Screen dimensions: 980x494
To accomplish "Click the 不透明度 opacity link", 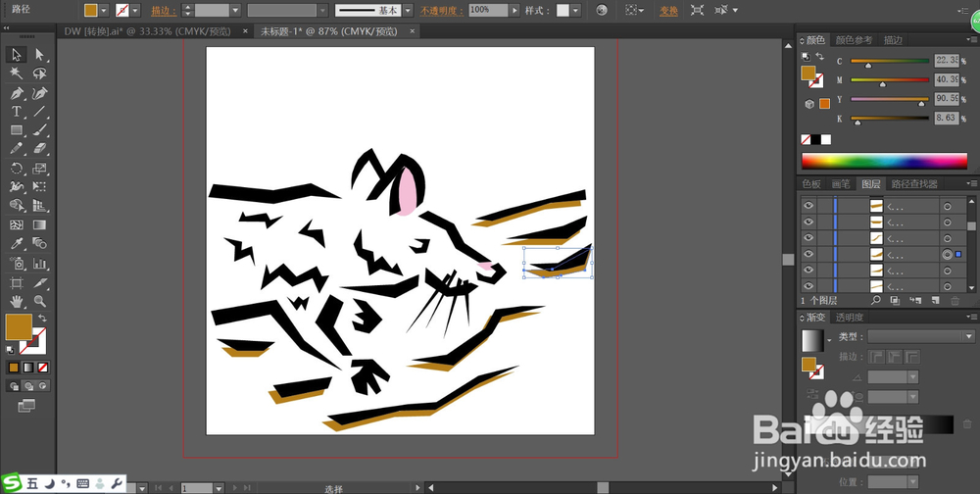I will [x=442, y=11].
